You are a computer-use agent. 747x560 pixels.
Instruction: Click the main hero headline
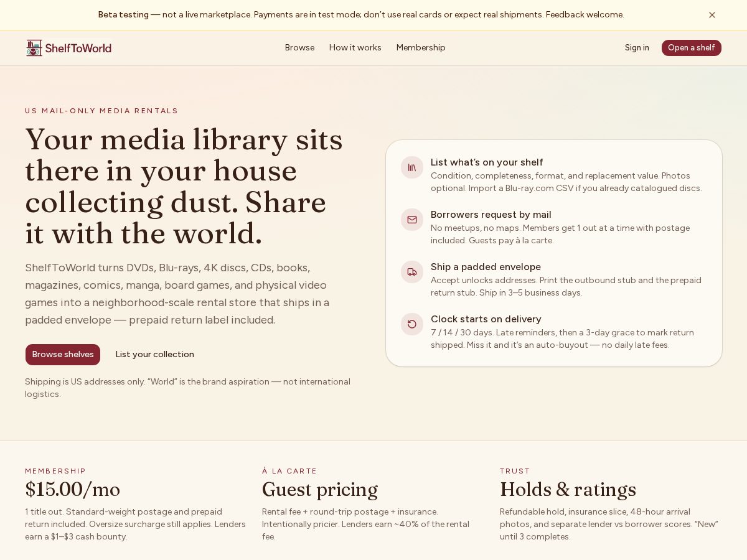pos(184,187)
